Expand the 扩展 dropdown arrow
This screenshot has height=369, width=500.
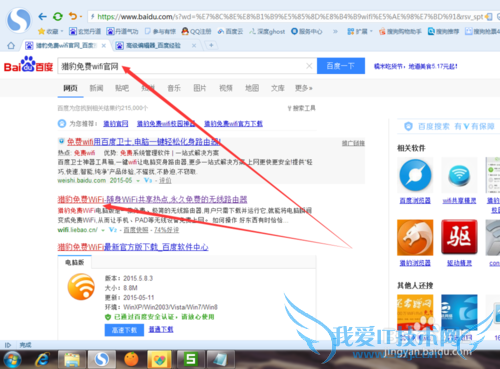371,32
